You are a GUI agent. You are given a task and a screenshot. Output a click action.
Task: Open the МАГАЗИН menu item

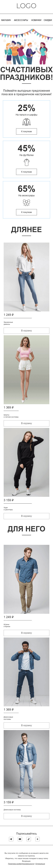tap(6, 20)
